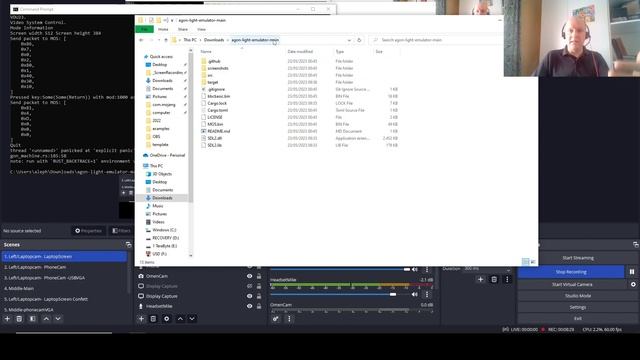Mute the HeadsetMike audio channel

click(x=415, y=294)
